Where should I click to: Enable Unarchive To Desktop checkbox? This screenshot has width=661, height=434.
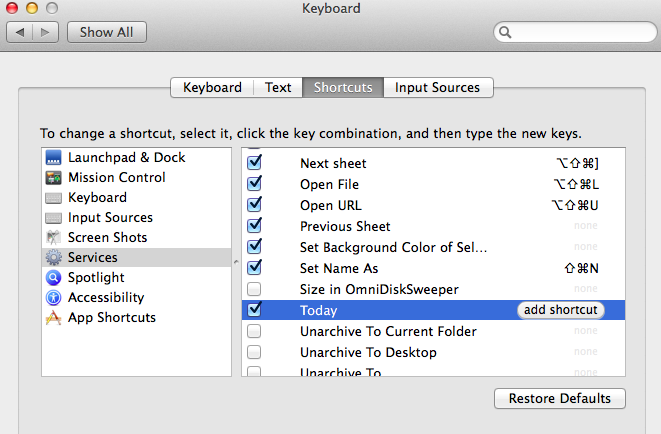[254, 352]
